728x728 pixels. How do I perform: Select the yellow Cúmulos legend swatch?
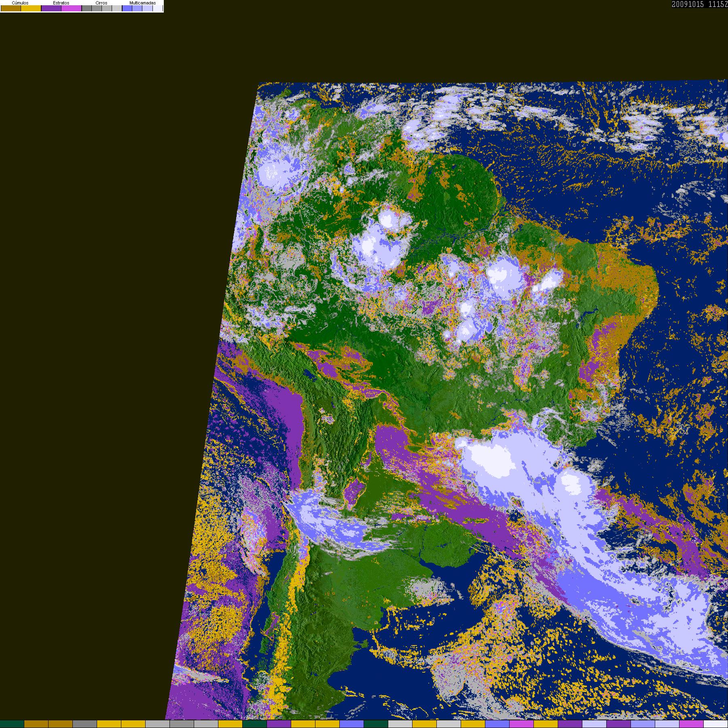pyautogui.click(x=31, y=8)
